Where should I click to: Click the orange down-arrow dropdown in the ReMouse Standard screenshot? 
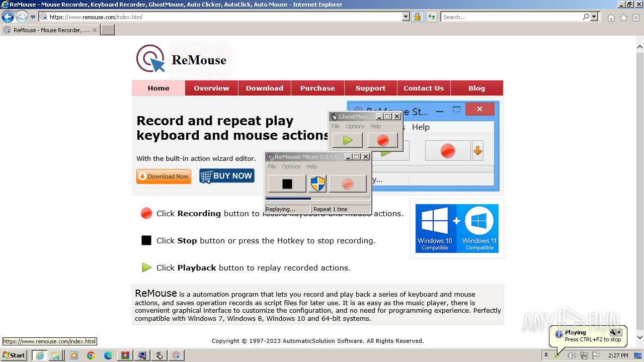tap(477, 150)
